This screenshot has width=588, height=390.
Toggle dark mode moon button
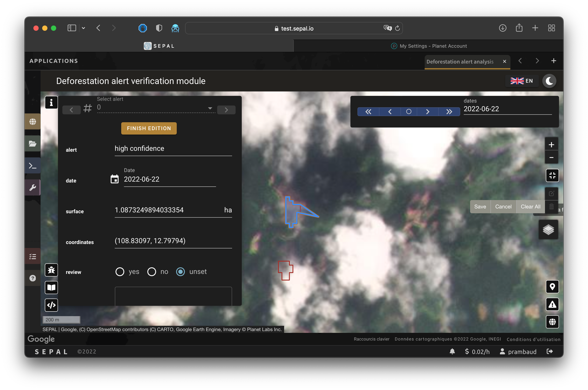(x=549, y=81)
